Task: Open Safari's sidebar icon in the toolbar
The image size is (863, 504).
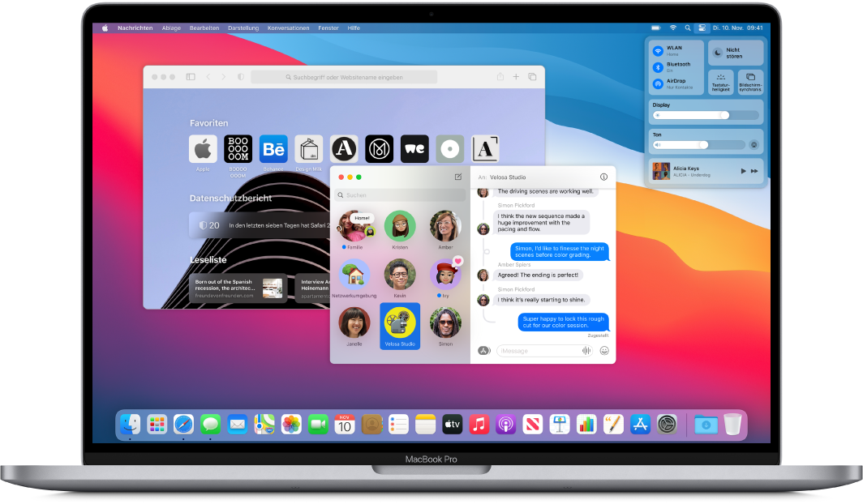Action: (x=189, y=76)
